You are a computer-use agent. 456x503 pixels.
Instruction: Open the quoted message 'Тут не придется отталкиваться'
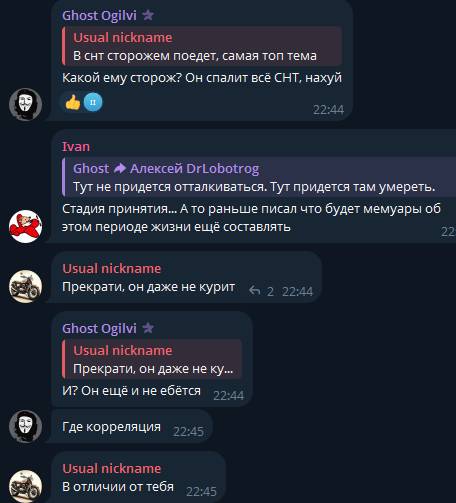259,177
